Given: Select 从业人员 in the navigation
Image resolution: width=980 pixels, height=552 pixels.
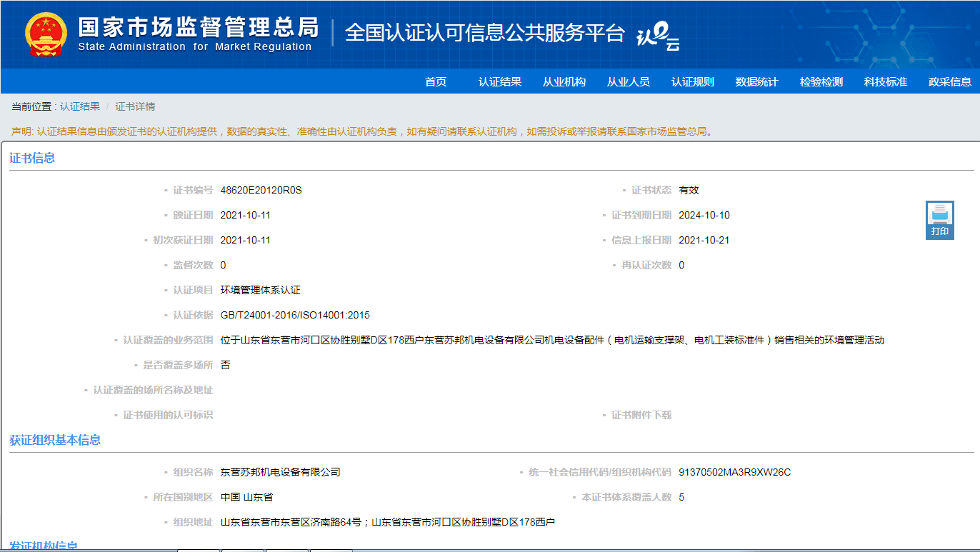Looking at the screenshot, I should [x=629, y=81].
